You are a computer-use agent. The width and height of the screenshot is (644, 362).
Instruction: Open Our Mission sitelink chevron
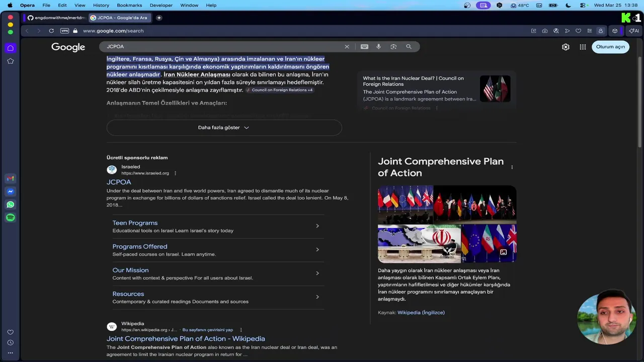(317, 273)
